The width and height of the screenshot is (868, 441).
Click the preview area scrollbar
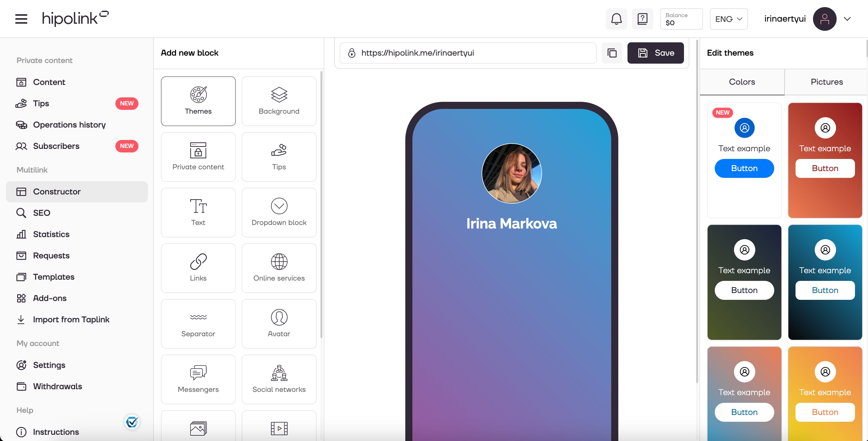click(x=697, y=211)
